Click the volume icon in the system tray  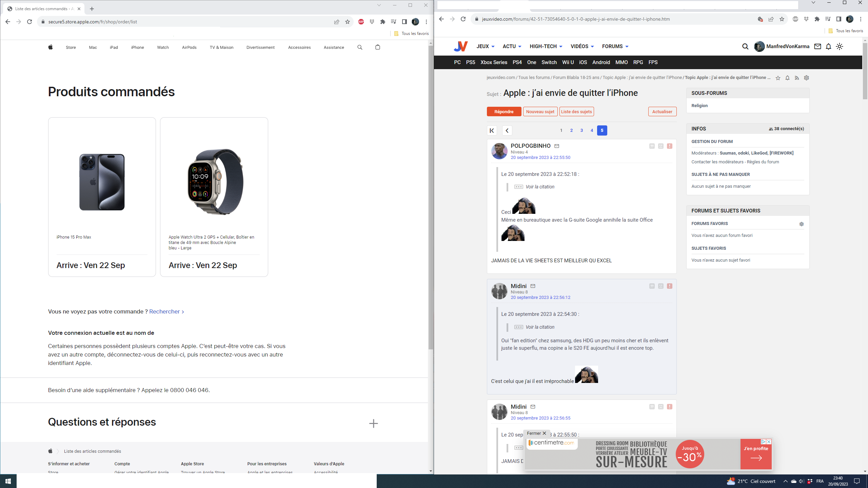[801, 481]
